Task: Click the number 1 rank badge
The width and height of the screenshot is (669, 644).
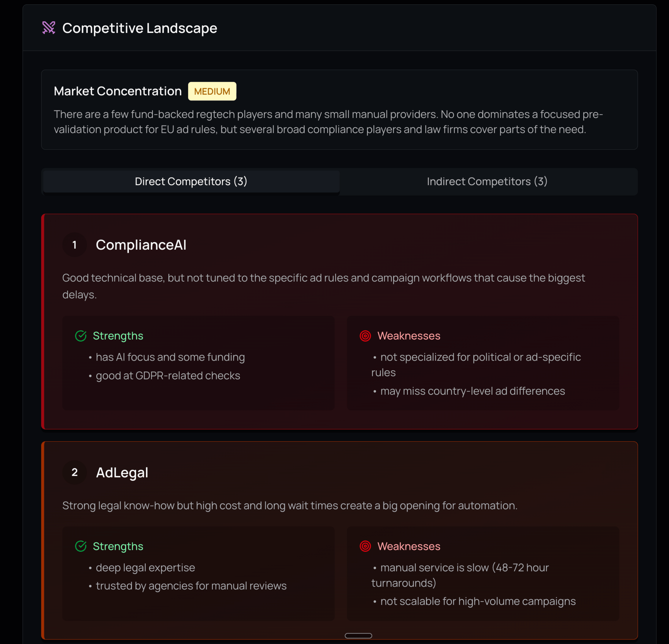Action: (74, 245)
